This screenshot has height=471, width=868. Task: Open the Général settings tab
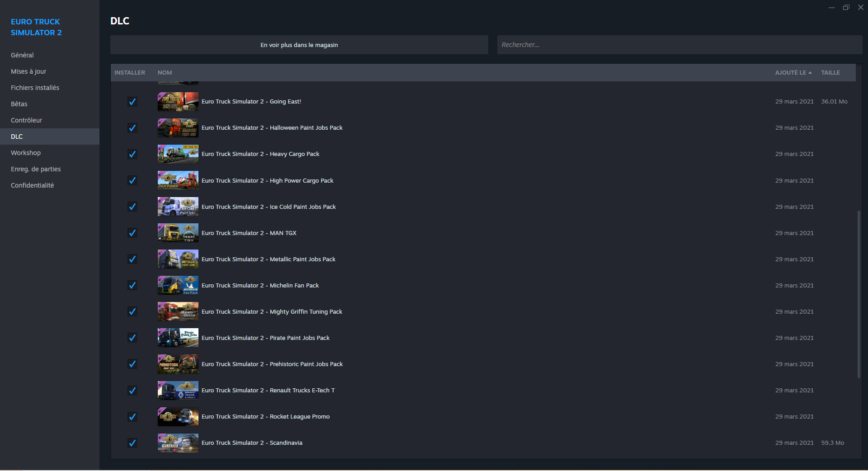pyautogui.click(x=50, y=55)
